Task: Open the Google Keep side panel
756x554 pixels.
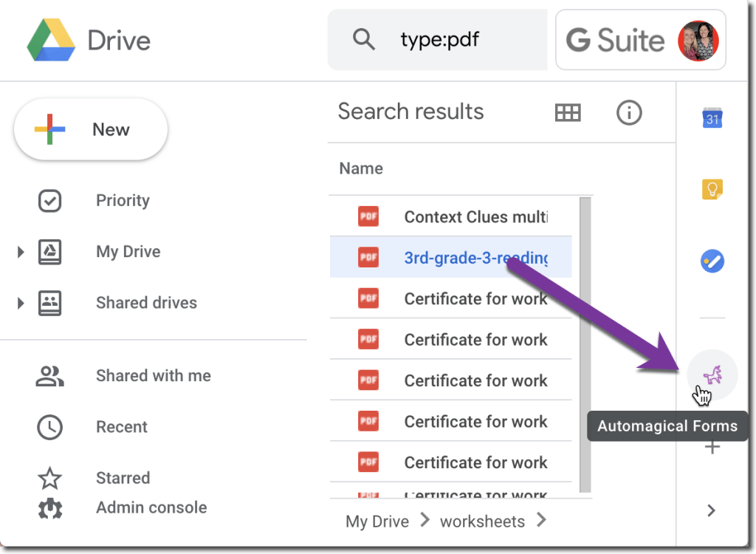Action: coord(712,188)
